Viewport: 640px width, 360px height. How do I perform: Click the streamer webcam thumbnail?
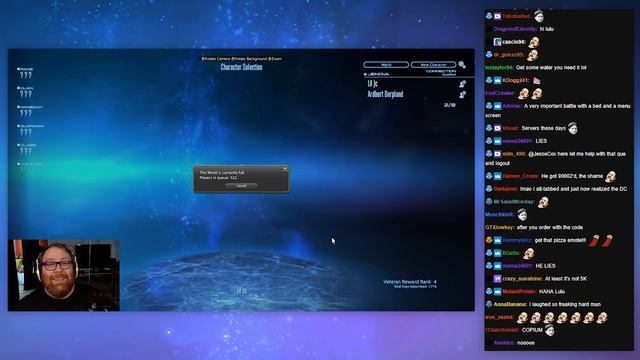point(64,276)
